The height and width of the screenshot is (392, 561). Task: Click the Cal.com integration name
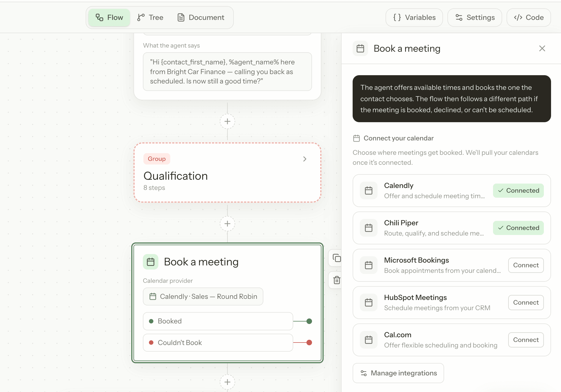click(398, 335)
